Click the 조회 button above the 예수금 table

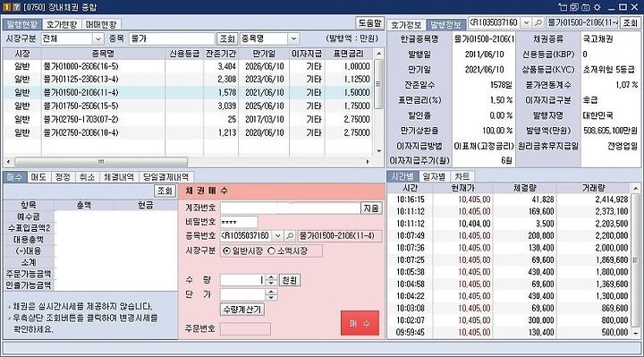point(165,191)
